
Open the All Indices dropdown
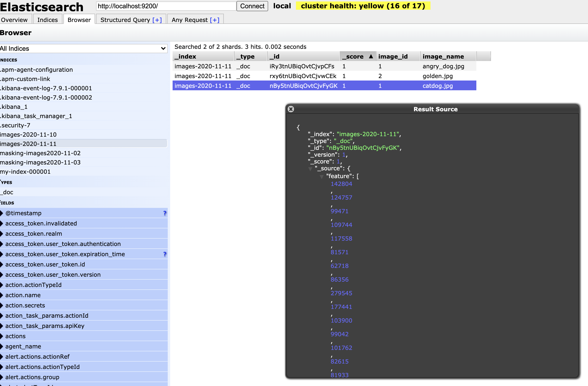point(84,49)
